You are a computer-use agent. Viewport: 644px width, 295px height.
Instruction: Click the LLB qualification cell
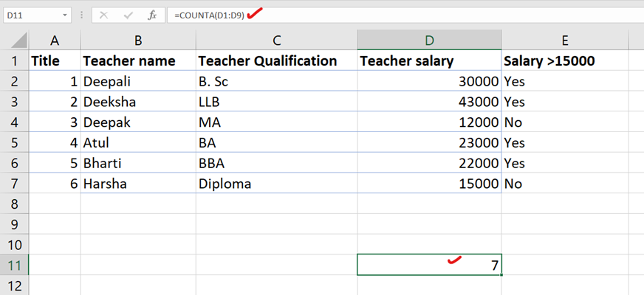coord(276,102)
